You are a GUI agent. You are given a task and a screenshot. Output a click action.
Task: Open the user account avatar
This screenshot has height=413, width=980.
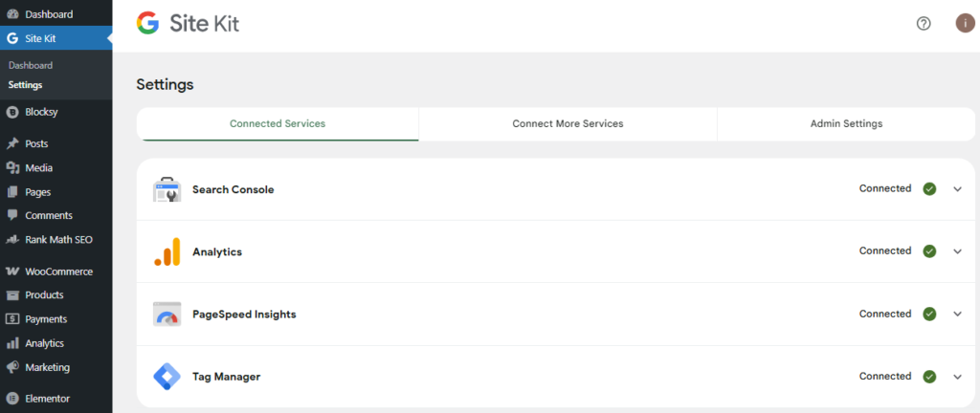pos(965,24)
